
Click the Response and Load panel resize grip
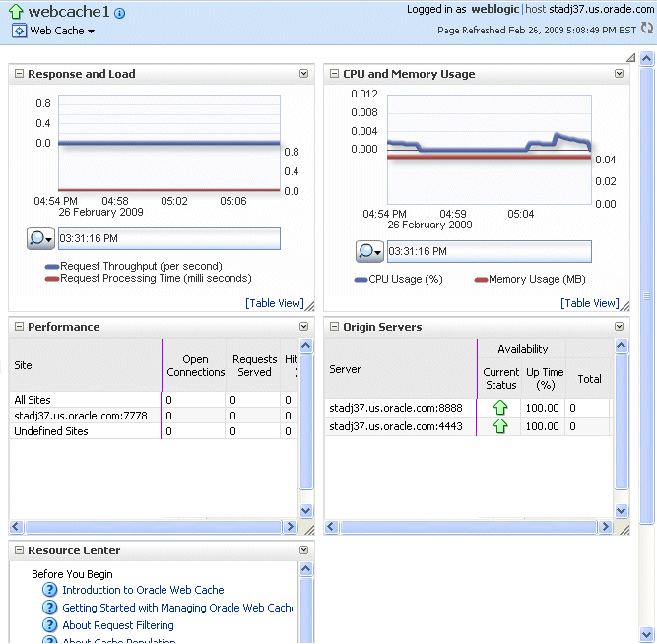click(x=309, y=306)
